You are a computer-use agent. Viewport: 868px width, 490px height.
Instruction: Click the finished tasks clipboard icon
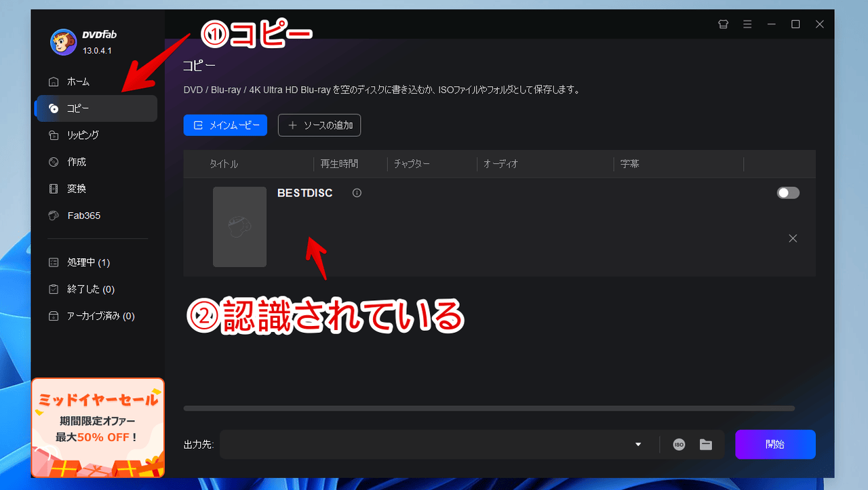(x=54, y=289)
